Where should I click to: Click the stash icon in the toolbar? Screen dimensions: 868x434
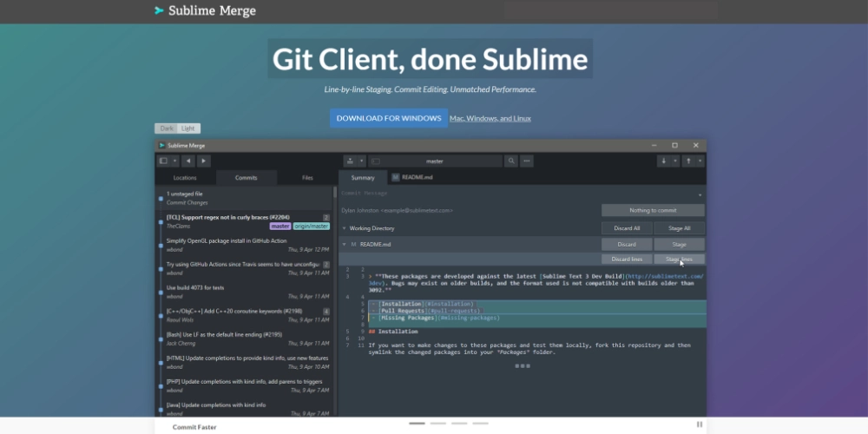click(x=350, y=161)
